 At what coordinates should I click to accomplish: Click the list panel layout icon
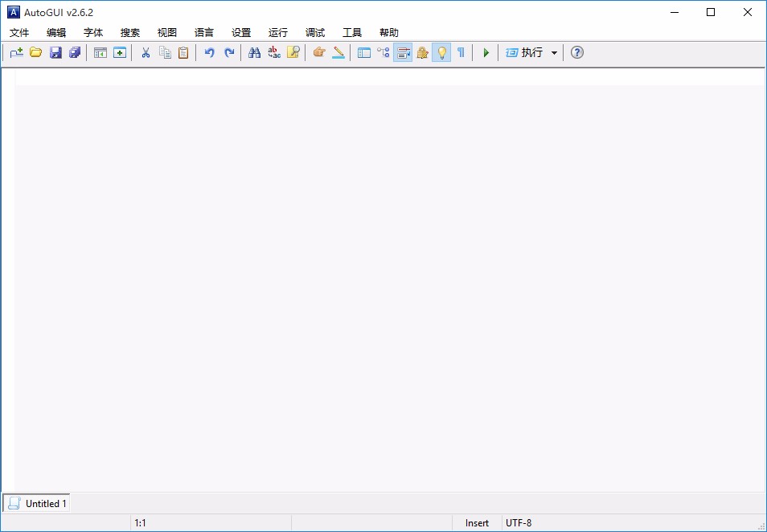[364, 52]
